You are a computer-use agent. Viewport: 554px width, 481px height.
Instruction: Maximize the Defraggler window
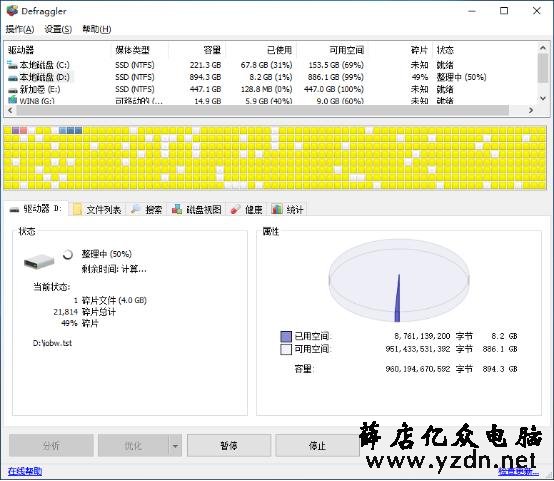tap(504, 11)
